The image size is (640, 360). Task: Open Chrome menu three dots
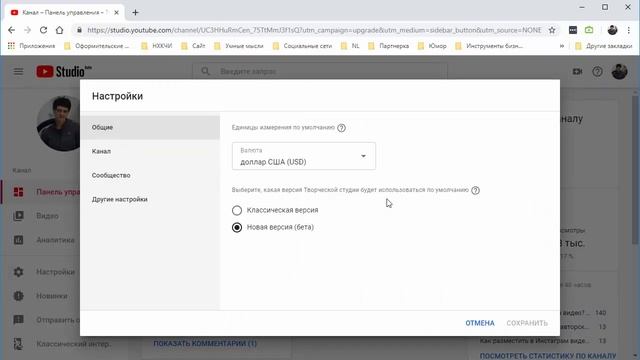[629, 30]
